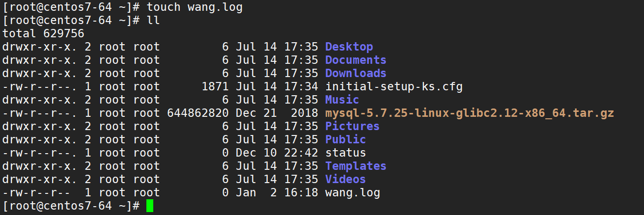Click the status file name
Viewport: 644px width, 215px height.
click(345, 153)
